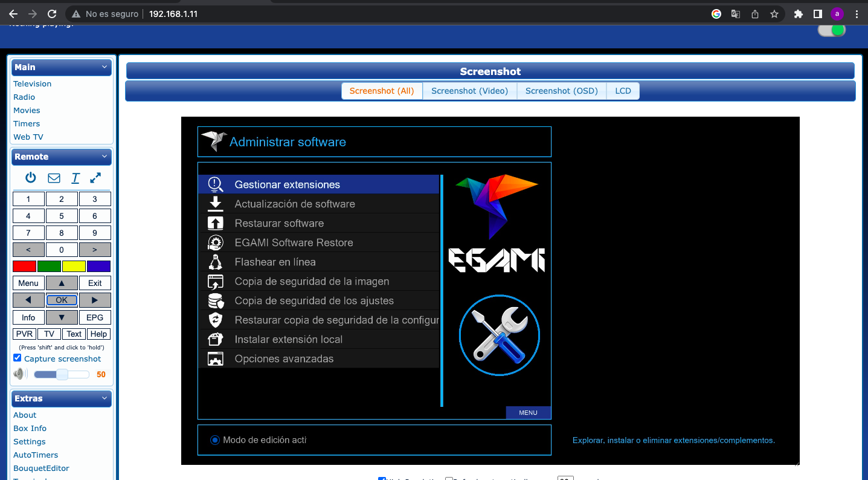Select the LCD tab

click(x=623, y=91)
